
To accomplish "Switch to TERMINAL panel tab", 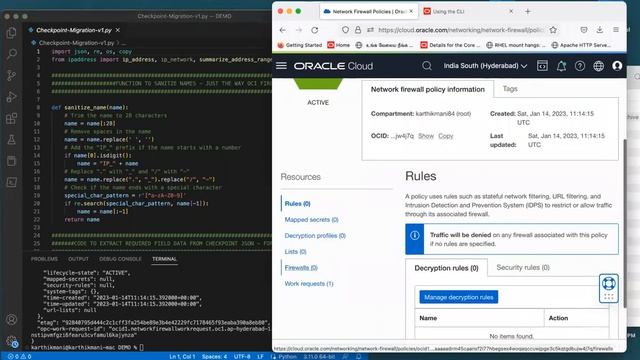I will 164,259.
